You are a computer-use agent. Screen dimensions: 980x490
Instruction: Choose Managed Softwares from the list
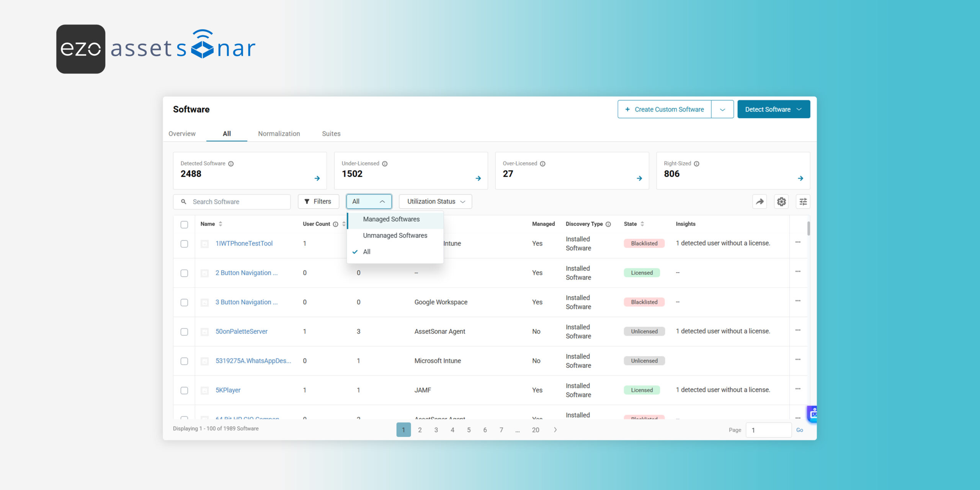click(391, 219)
